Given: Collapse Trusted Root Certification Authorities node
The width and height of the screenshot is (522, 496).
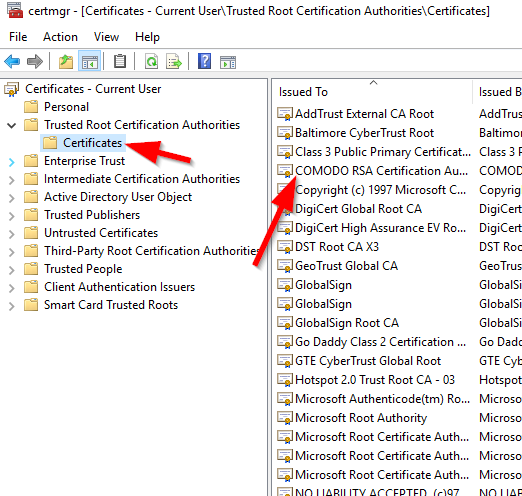Looking at the screenshot, I should (x=12, y=126).
